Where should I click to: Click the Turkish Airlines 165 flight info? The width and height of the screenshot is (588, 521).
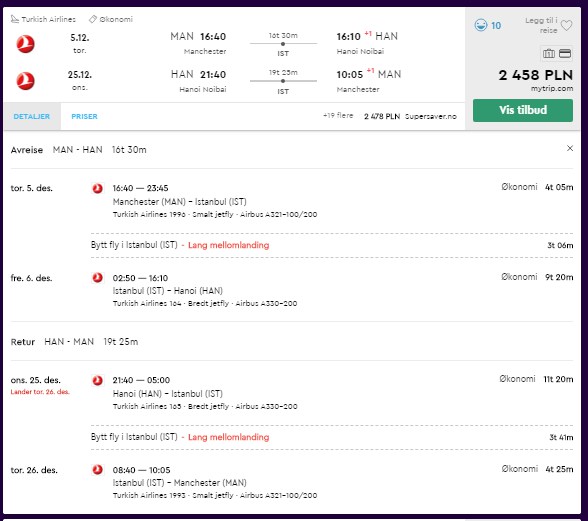pos(205,407)
